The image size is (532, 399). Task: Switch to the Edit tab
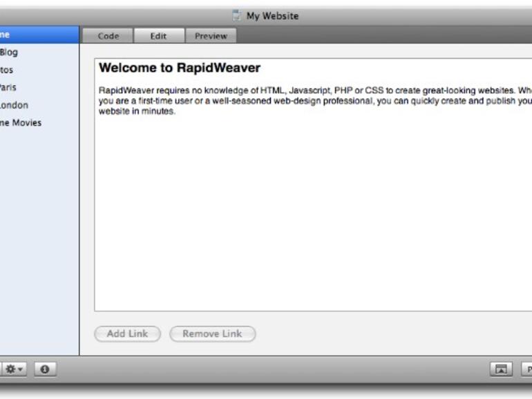[159, 36]
